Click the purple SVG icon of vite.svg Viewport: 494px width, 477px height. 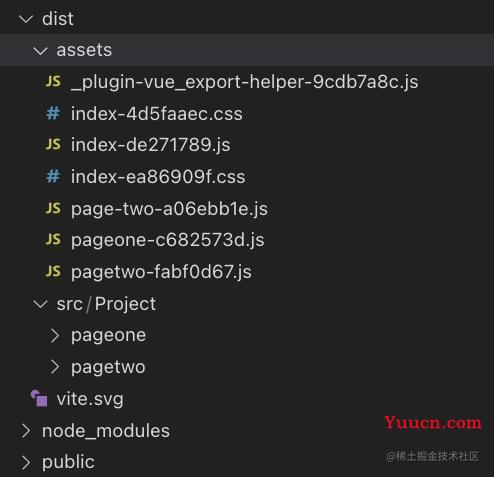pyautogui.click(x=39, y=398)
